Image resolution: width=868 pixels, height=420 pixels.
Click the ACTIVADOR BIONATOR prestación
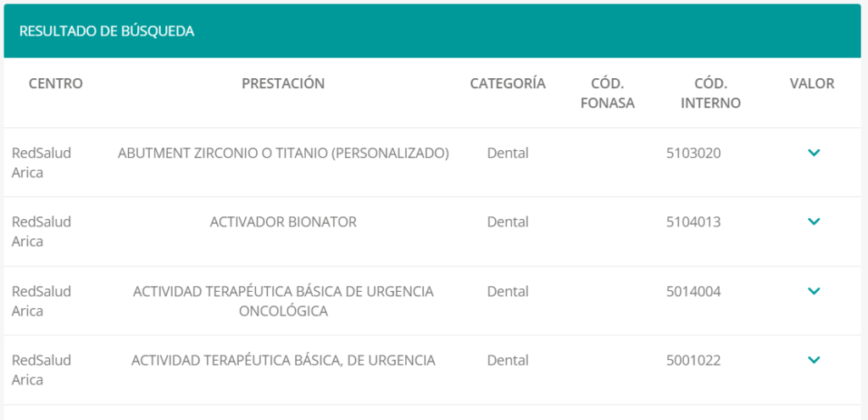point(283,222)
